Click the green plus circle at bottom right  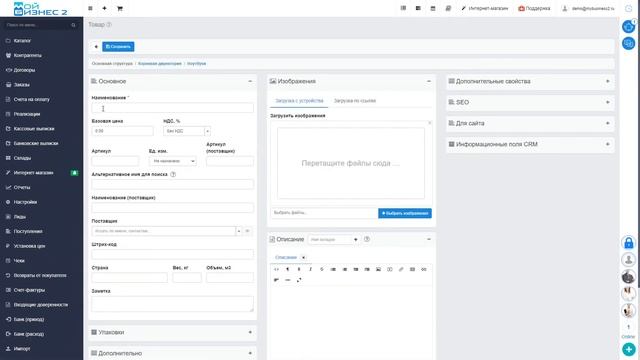(x=629, y=349)
